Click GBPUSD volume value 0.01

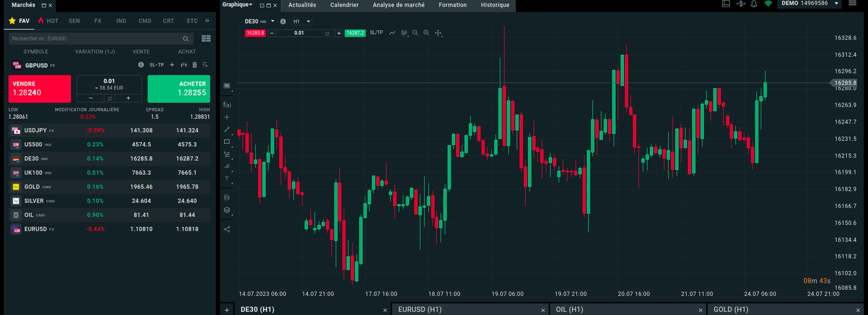tap(109, 81)
